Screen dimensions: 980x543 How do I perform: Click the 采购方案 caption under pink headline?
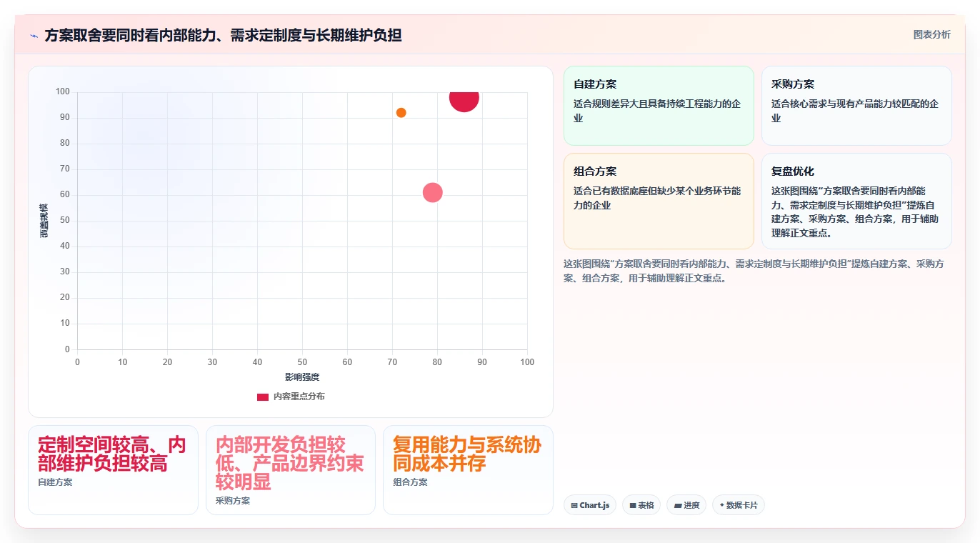pyautogui.click(x=233, y=501)
